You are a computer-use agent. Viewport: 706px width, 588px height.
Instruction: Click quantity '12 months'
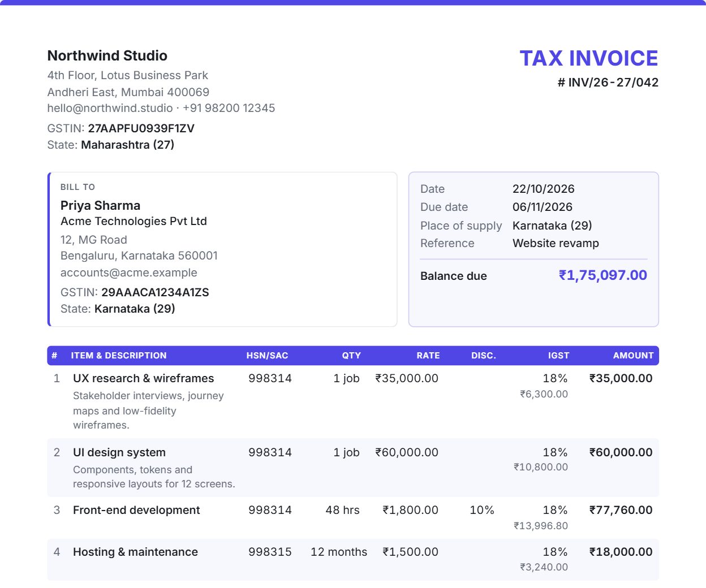click(339, 552)
